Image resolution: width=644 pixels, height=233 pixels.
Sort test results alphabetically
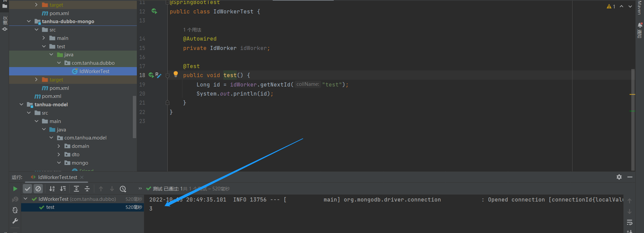52,189
